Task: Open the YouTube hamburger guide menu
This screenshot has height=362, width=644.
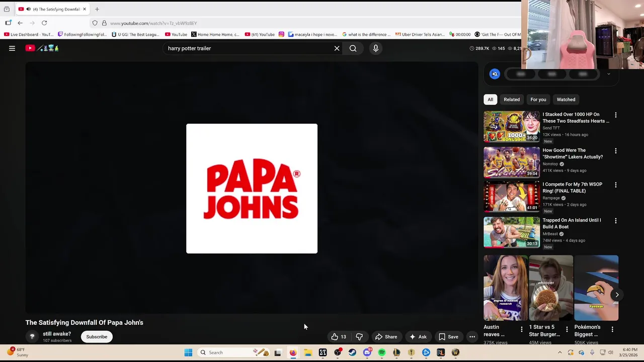Action: click(x=12, y=48)
